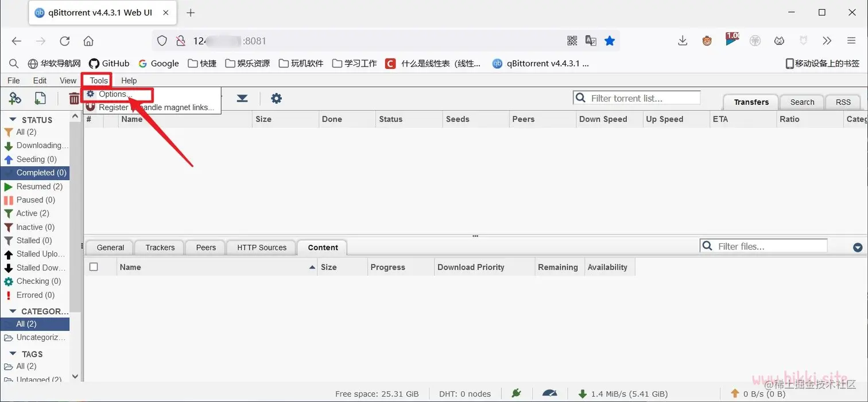Click the green download speed arrow
This screenshot has height=402, width=868.
click(583, 394)
